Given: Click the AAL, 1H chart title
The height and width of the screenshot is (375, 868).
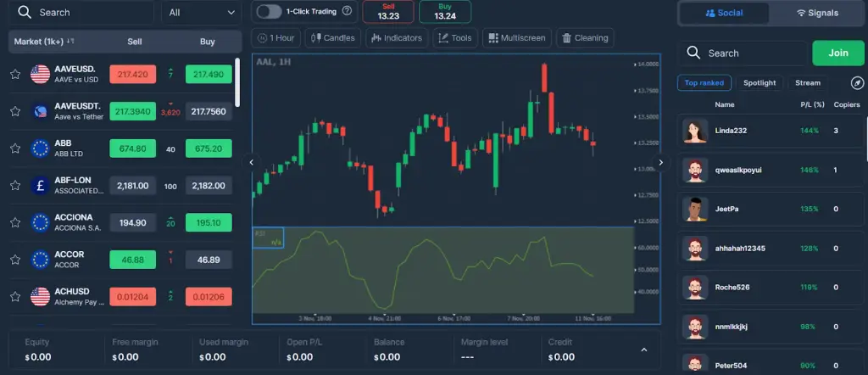Looking at the screenshot, I should pyautogui.click(x=274, y=62).
